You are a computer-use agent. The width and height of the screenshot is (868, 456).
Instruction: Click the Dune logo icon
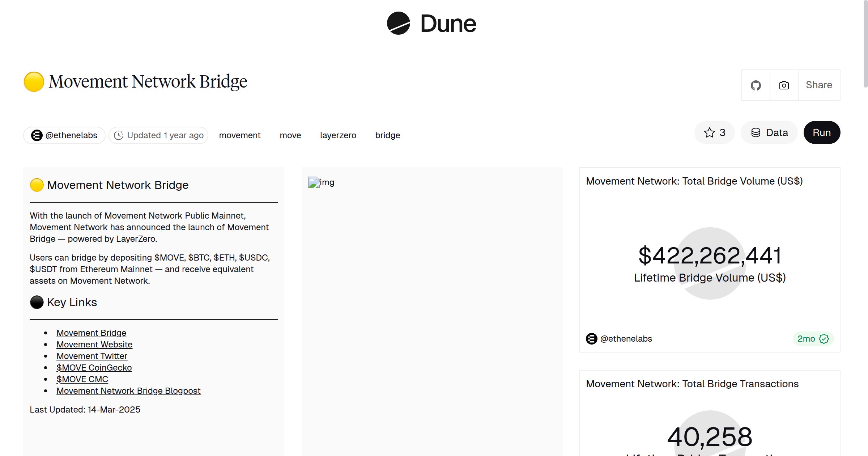click(x=398, y=24)
